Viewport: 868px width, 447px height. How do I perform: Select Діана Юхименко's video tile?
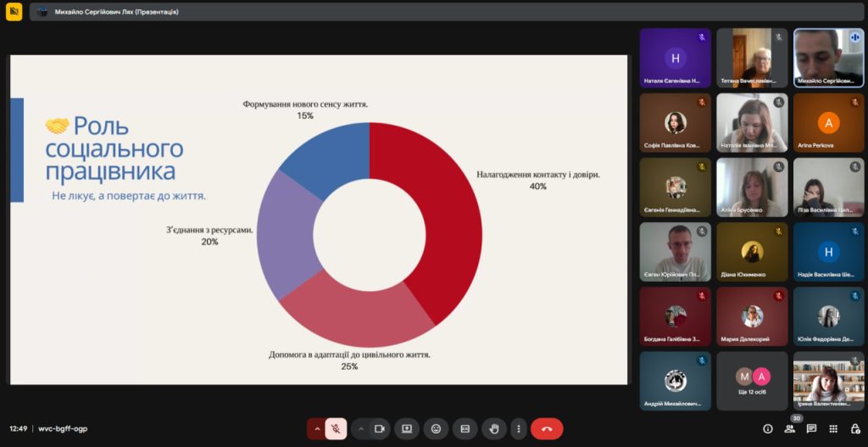click(x=752, y=252)
